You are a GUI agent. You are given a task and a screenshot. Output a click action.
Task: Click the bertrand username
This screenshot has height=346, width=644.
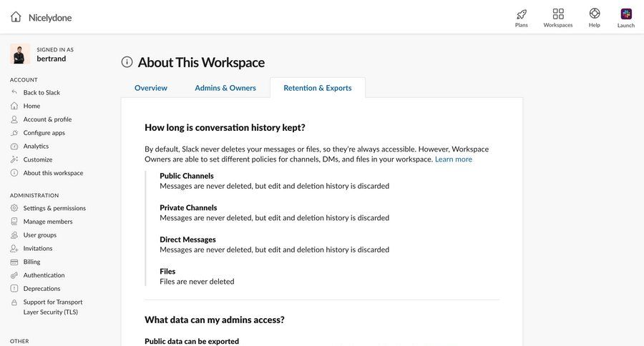click(x=51, y=59)
